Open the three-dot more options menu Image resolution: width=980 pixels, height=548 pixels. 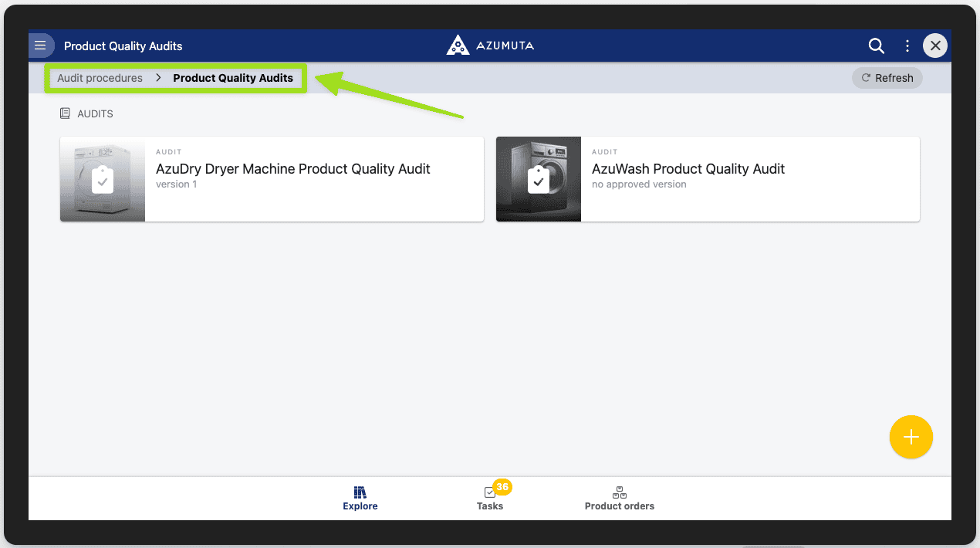[x=907, y=46]
